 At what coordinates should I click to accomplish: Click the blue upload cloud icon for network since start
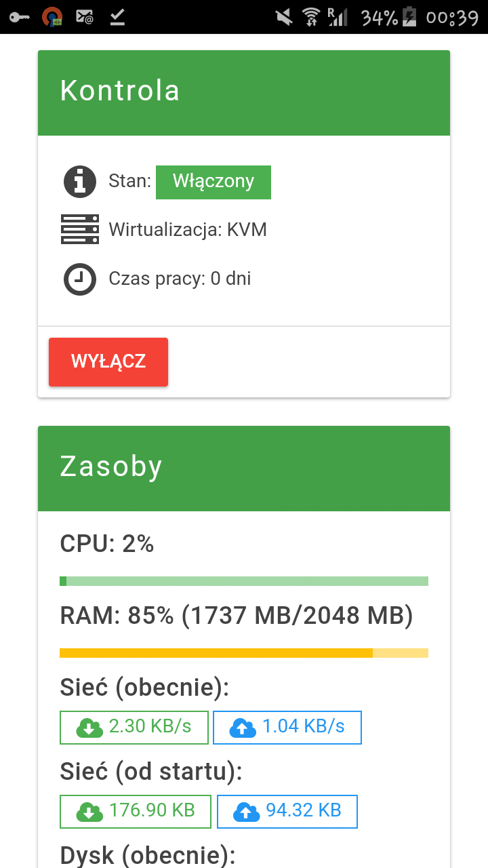[x=247, y=811]
